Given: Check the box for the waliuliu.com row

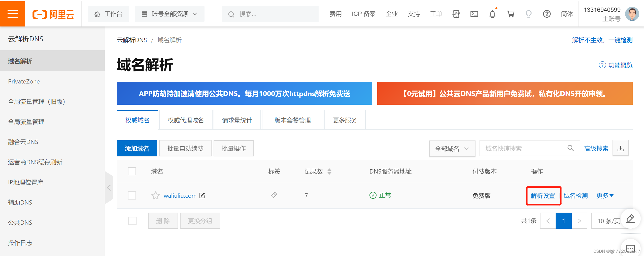Looking at the screenshot, I should pos(132,195).
